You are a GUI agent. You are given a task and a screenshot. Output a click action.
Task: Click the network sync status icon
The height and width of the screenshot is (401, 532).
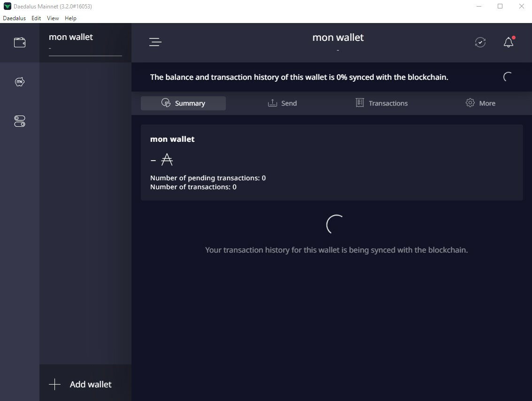480,42
